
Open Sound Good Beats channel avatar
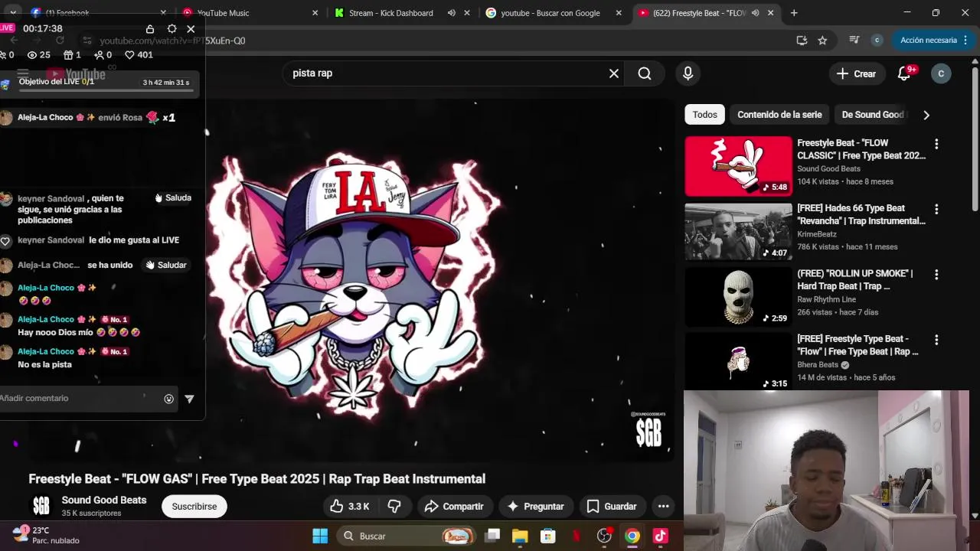[x=41, y=506]
